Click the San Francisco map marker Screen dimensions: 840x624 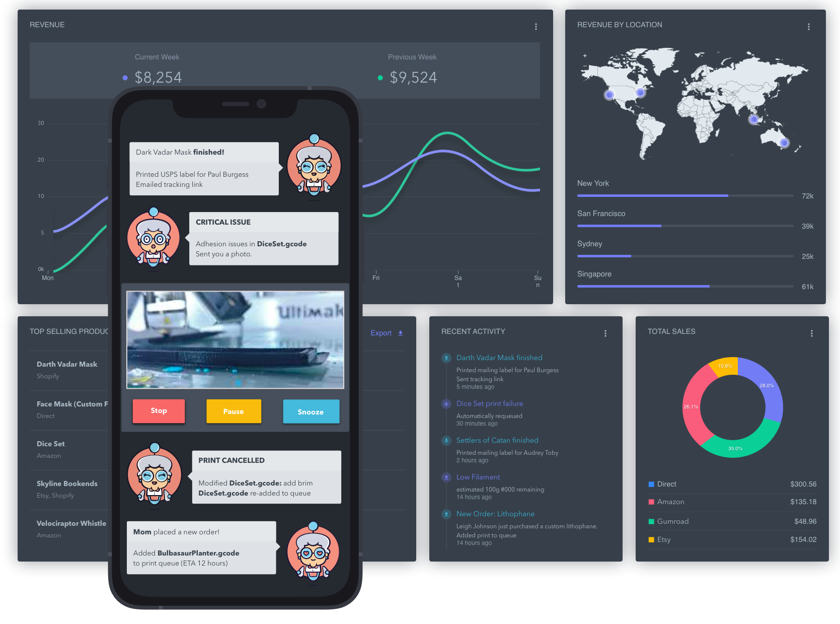[609, 94]
